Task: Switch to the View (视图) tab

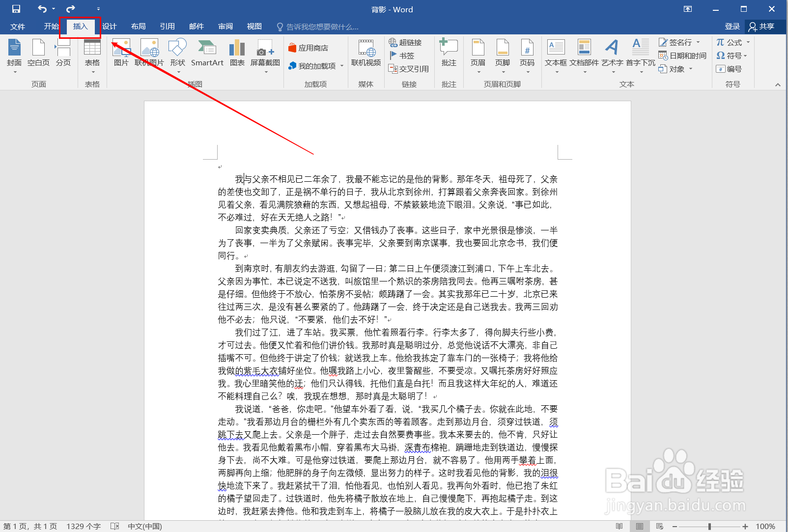Action: coord(254,27)
